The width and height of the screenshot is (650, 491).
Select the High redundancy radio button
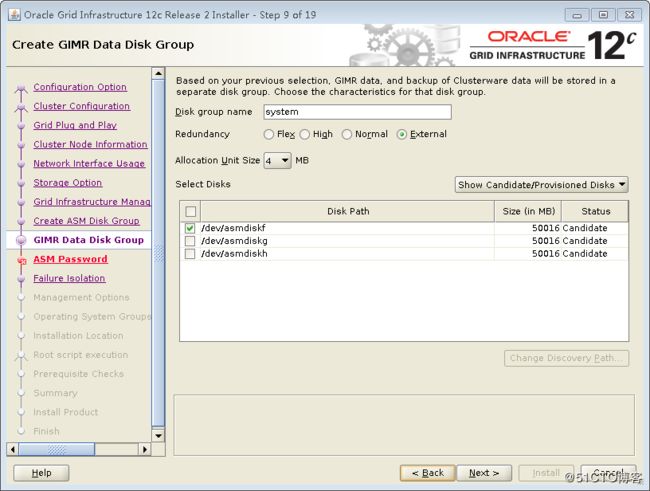(305, 134)
